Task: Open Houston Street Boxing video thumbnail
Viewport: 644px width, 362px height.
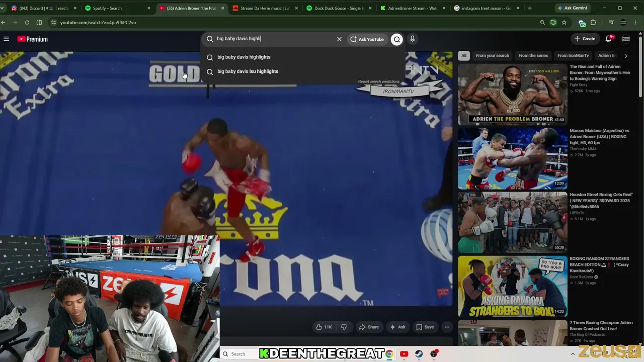Action: click(x=512, y=222)
